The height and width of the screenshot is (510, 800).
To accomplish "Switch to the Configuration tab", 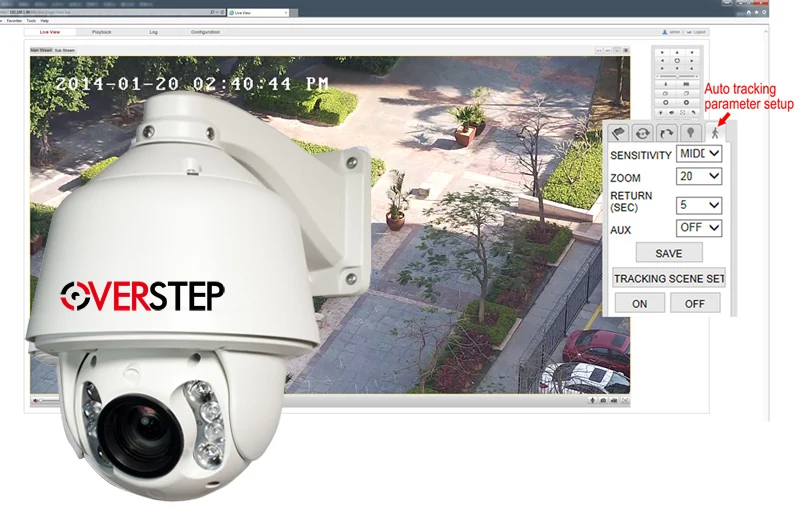I will [205, 32].
